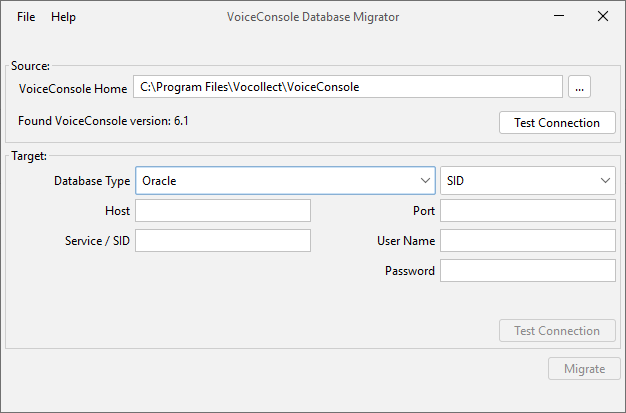Screen dimensions: 626x413
Task: Open the File menu
Action: pos(26,17)
